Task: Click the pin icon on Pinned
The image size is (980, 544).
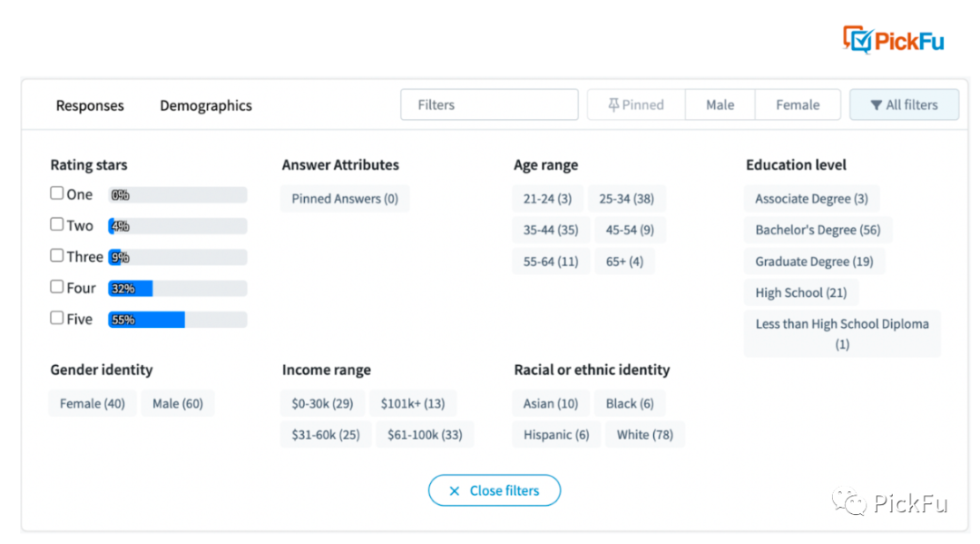Action: pyautogui.click(x=613, y=105)
